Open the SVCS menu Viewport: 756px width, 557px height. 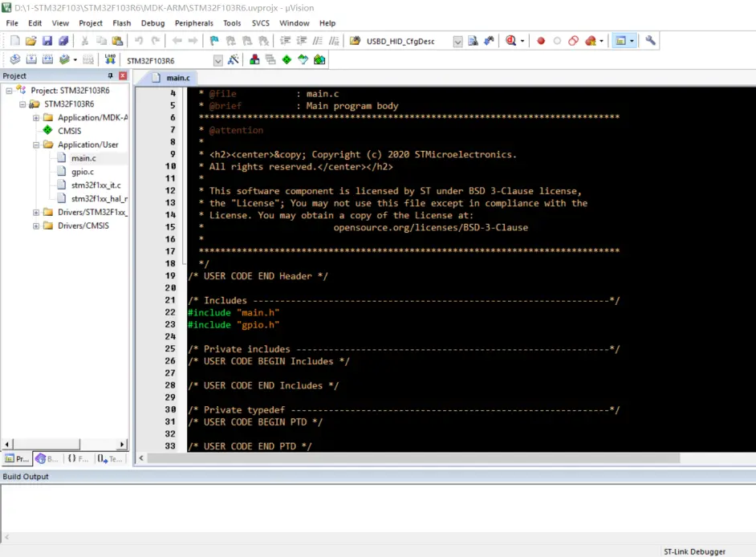pos(260,23)
